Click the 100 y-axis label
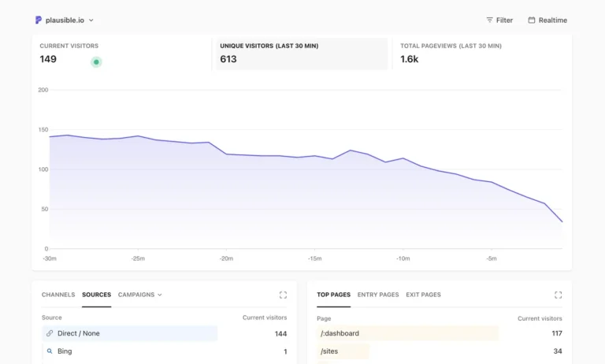 (x=43, y=169)
